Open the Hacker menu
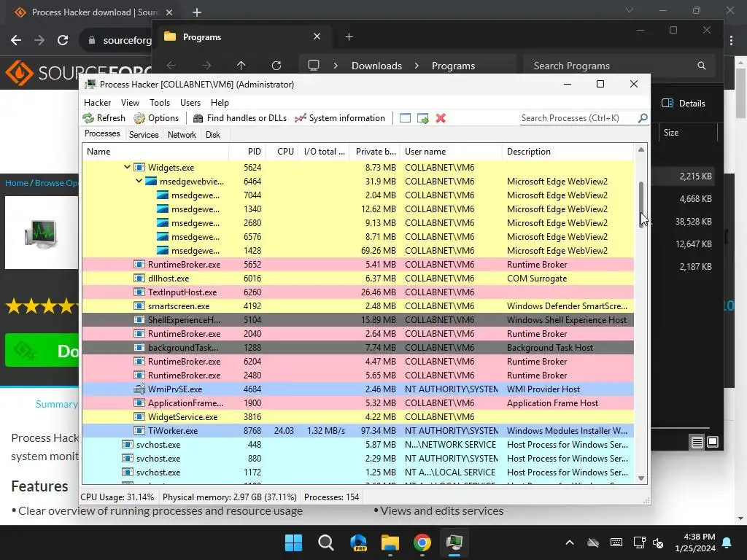747x560 pixels. (97, 103)
